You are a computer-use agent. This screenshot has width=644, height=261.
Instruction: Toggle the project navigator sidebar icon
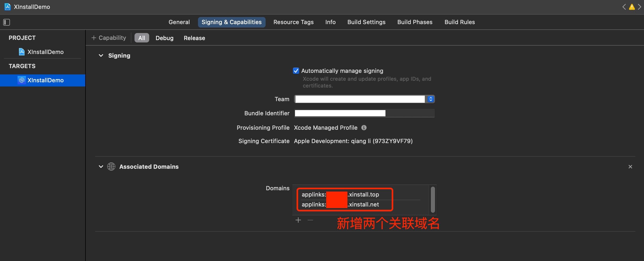(7, 22)
